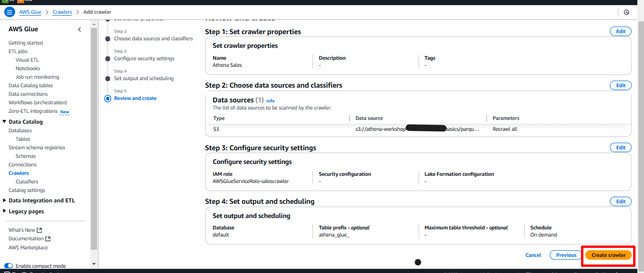Open Info link next to Data sources
644x273 pixels.
(270, 101)
